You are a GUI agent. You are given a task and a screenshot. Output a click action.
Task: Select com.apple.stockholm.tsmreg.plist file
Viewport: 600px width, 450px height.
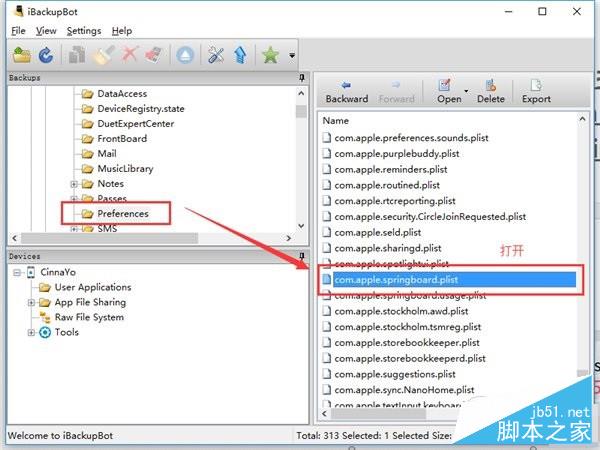click(x=408, y=326)
